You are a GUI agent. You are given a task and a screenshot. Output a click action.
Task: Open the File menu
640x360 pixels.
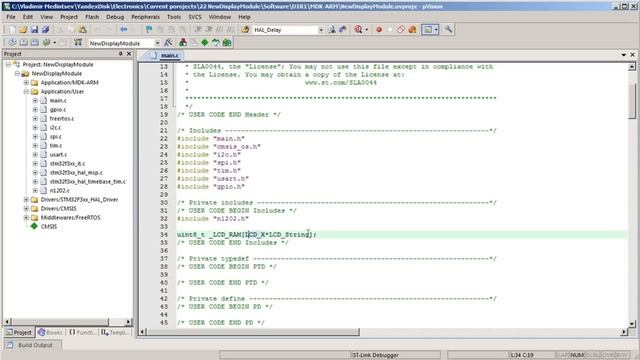tap(11, 17)
